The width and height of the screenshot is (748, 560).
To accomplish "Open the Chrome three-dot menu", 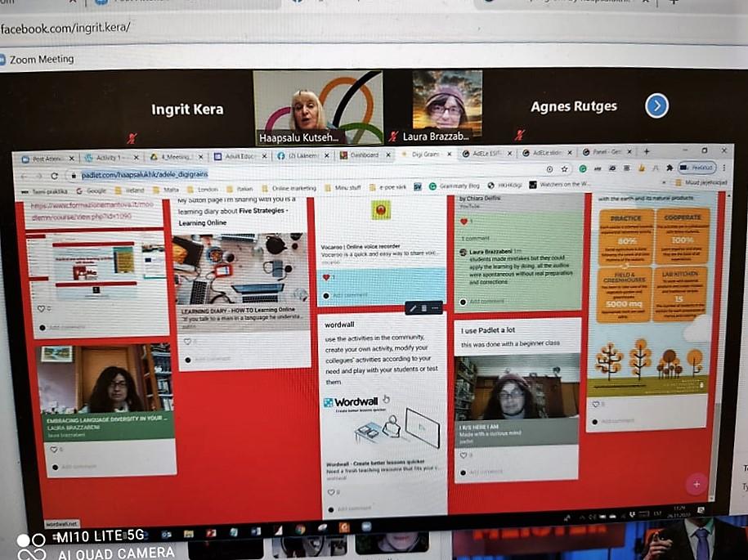I will point(724,168).
